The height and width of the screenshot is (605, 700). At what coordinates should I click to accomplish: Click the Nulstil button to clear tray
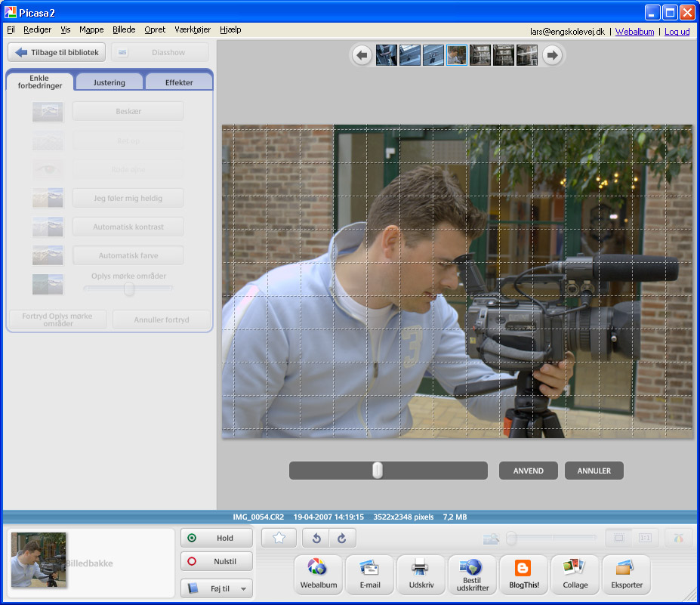click(217, 562)
